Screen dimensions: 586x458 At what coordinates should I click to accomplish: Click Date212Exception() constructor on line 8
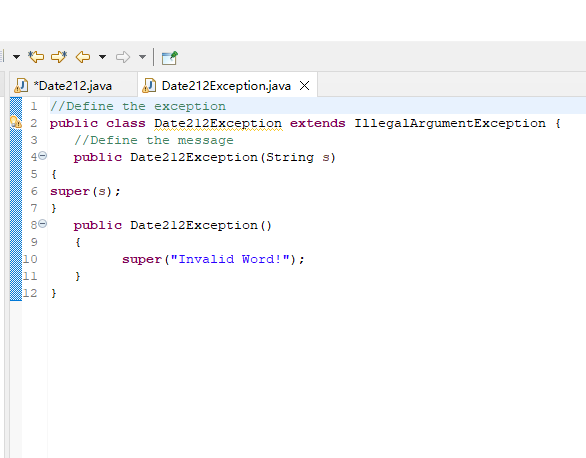(x=201, y=225)
